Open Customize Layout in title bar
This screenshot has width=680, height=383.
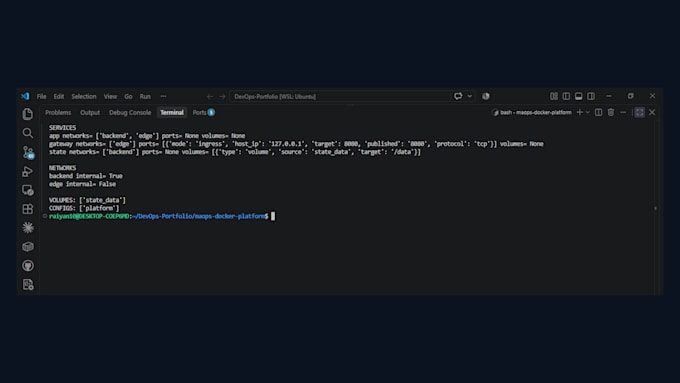pos(554,96)
